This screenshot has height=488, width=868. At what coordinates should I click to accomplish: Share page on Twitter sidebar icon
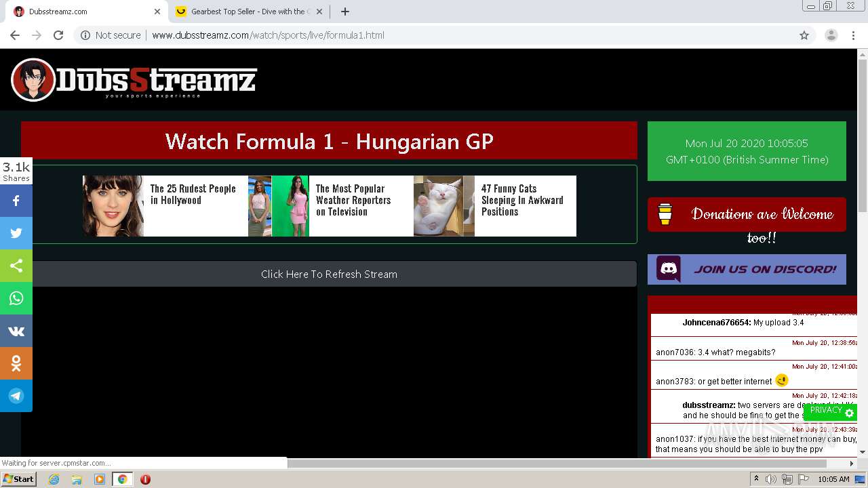click(x=16, y=233)
